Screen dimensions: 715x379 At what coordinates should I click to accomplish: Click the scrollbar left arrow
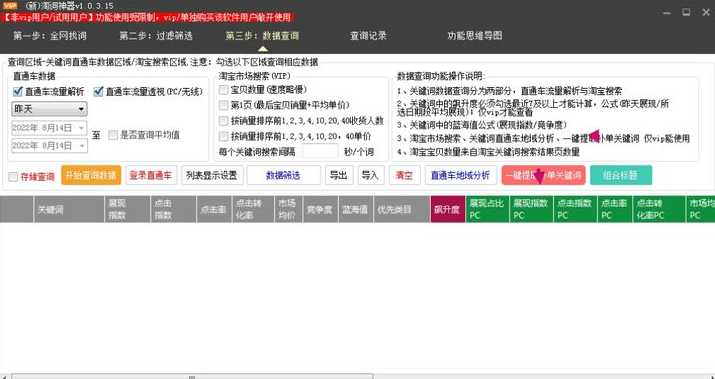[x=5, y=376]
